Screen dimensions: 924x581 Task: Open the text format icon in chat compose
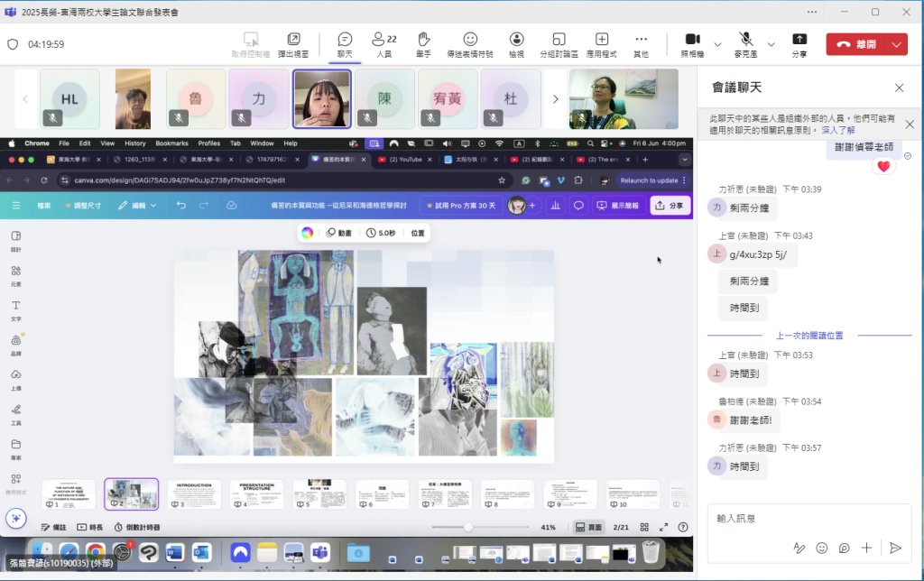(799, 548)
